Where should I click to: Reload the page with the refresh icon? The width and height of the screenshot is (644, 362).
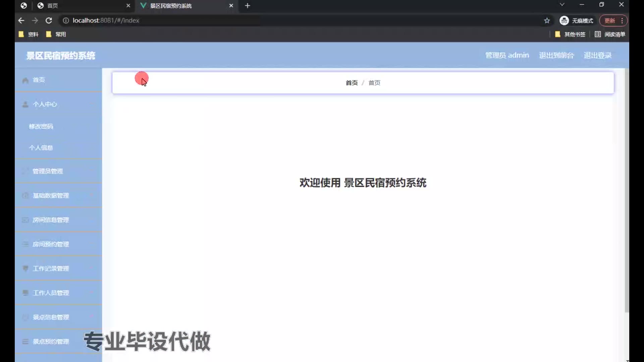pos(49,21)
